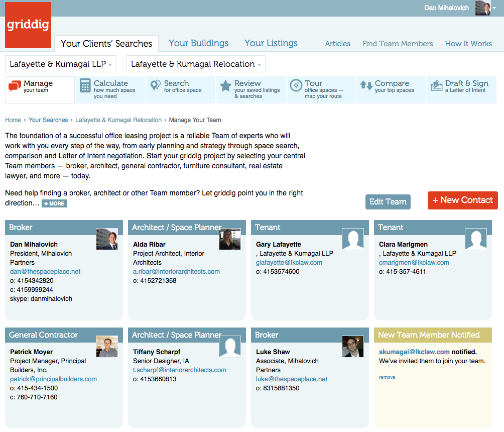
Task: Click Luke Shaw name
Action: pyautogui.click(x=273, y=352)
